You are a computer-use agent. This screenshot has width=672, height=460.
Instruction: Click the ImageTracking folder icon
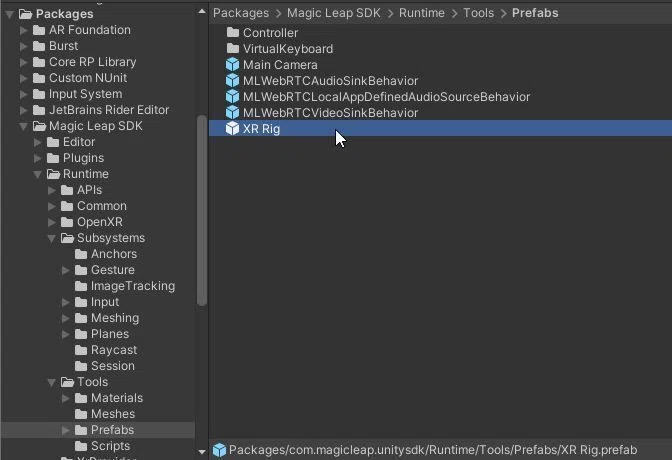point(81,286)
